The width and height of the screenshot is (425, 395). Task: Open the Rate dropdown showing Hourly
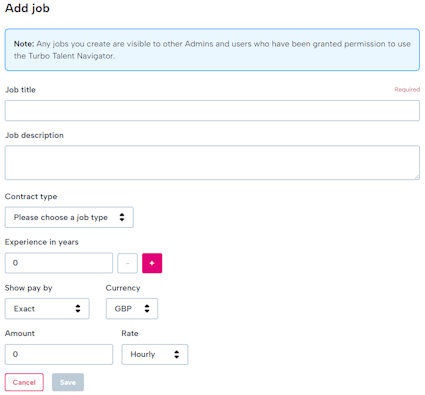[155, 354]
